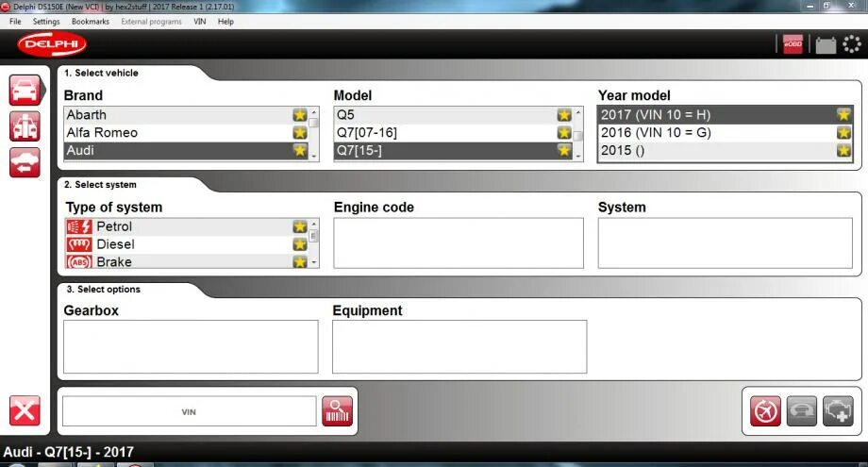Image resolution: width=868 pixels, height=467 pixels.
Task: Open the Settings menu
Action: click(46, 22)
